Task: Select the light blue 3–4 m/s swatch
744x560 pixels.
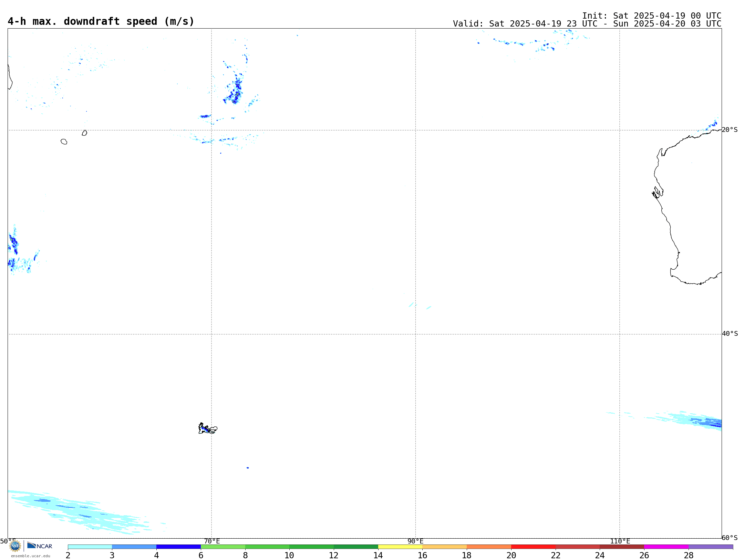Action: [134, 547]
